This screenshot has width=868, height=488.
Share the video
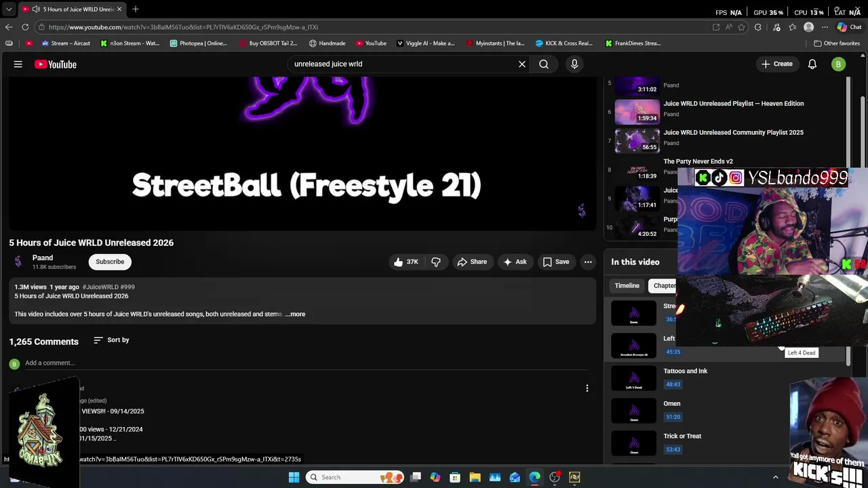coord(472,262)
